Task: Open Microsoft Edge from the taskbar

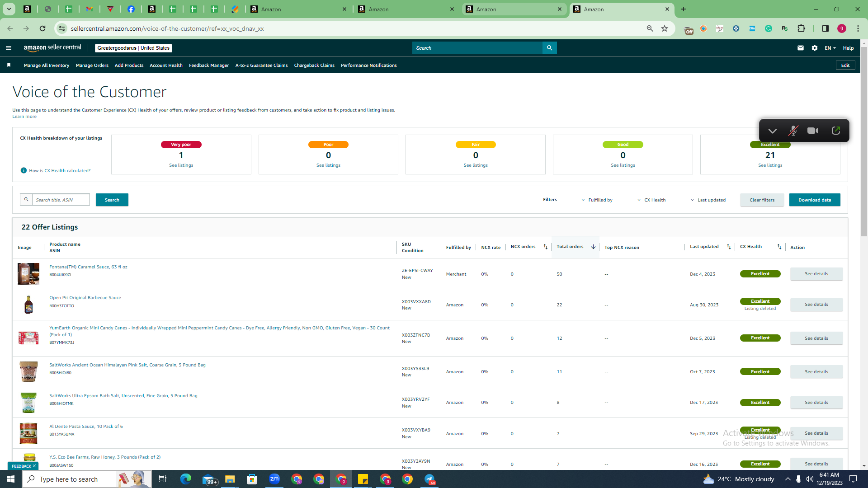Action: tap(186, 479)
